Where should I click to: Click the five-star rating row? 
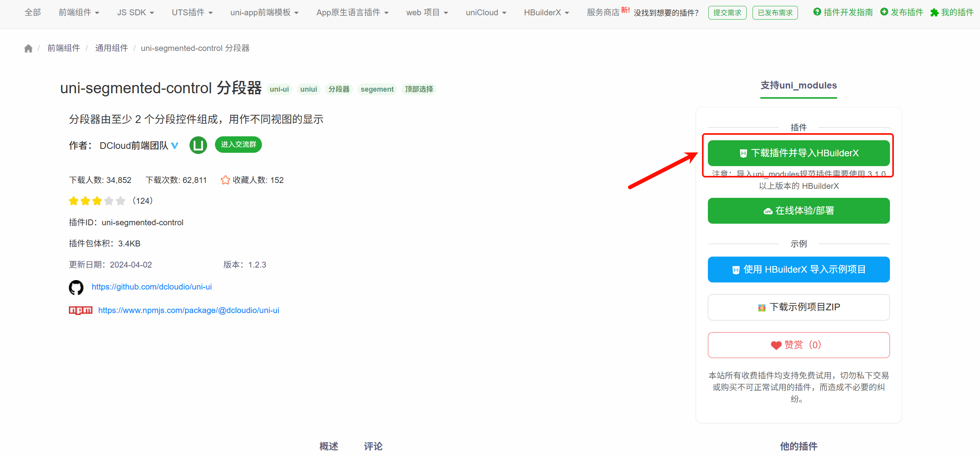pos(97,201)
